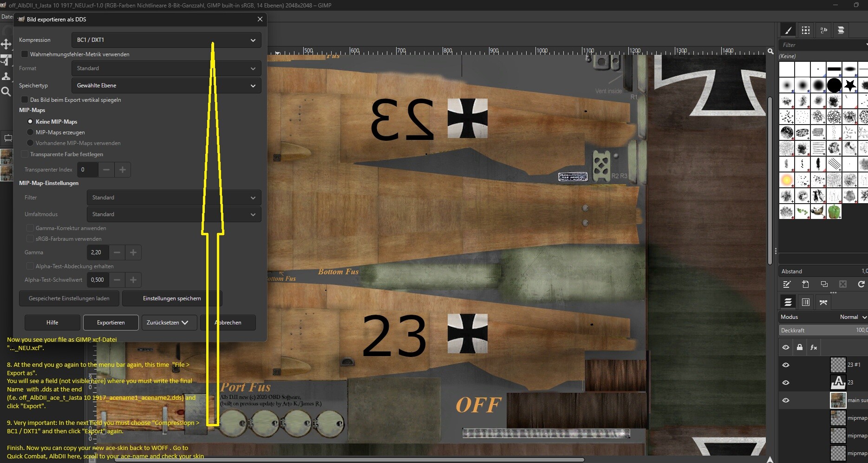This screenshot has height=463, width=868.
Task: Check Das Bild beim Export vertikal spiegeln
Action: click(25, 99)
